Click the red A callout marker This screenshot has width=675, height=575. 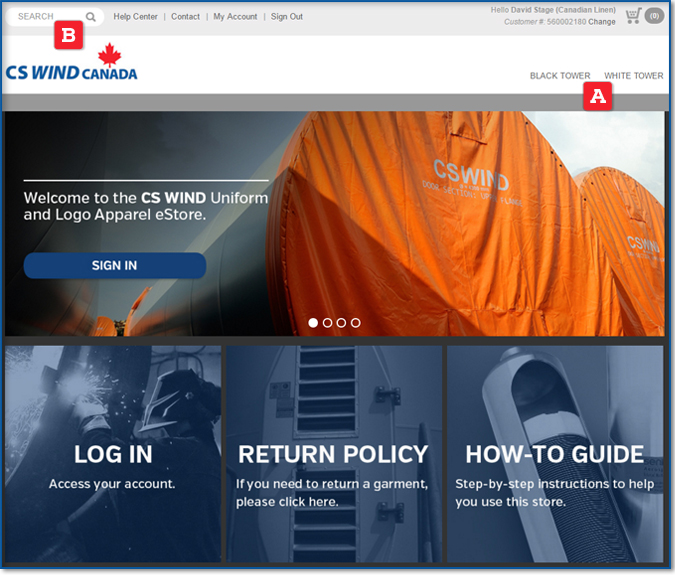point(598,96)
